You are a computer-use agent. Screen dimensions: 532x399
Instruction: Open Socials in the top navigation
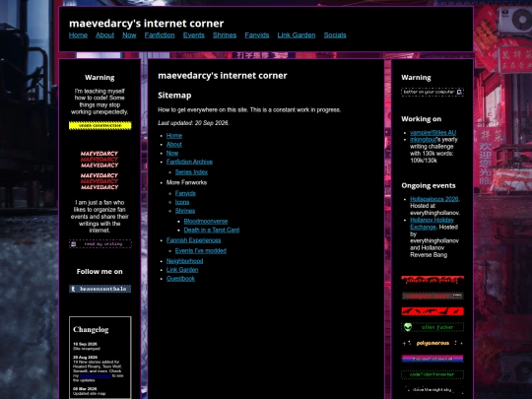(x=335, y=35)
